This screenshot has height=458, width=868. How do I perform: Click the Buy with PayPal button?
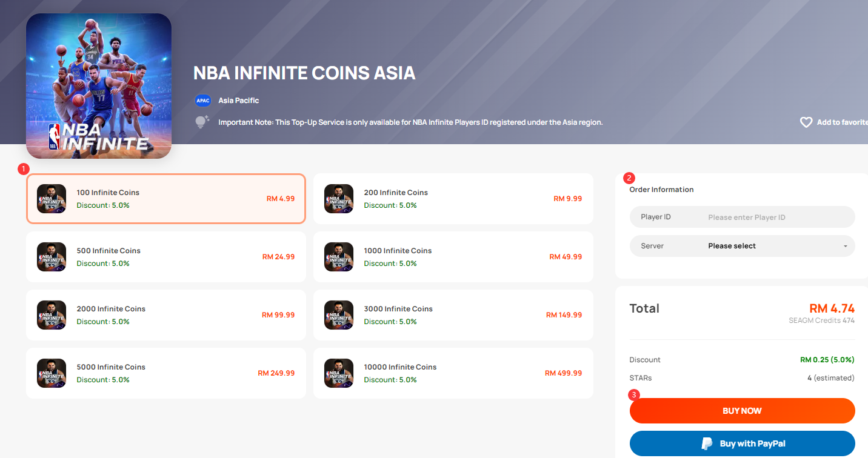click(743, 443)
